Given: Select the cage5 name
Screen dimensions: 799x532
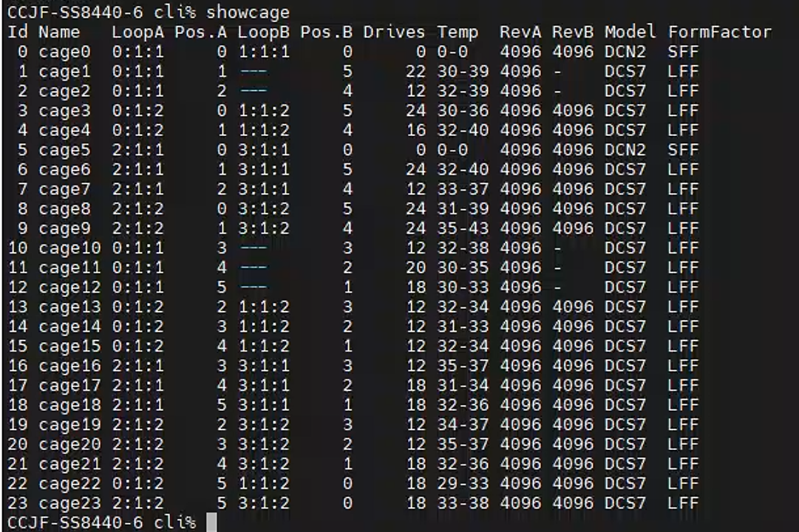Looking at the screenshot, I should point(64,150).
